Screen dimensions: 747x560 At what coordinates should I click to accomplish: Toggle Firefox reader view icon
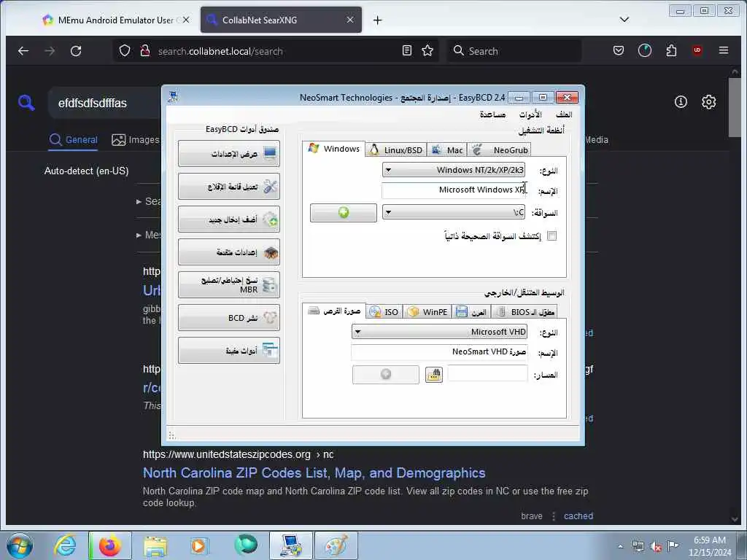coord(407,50)
